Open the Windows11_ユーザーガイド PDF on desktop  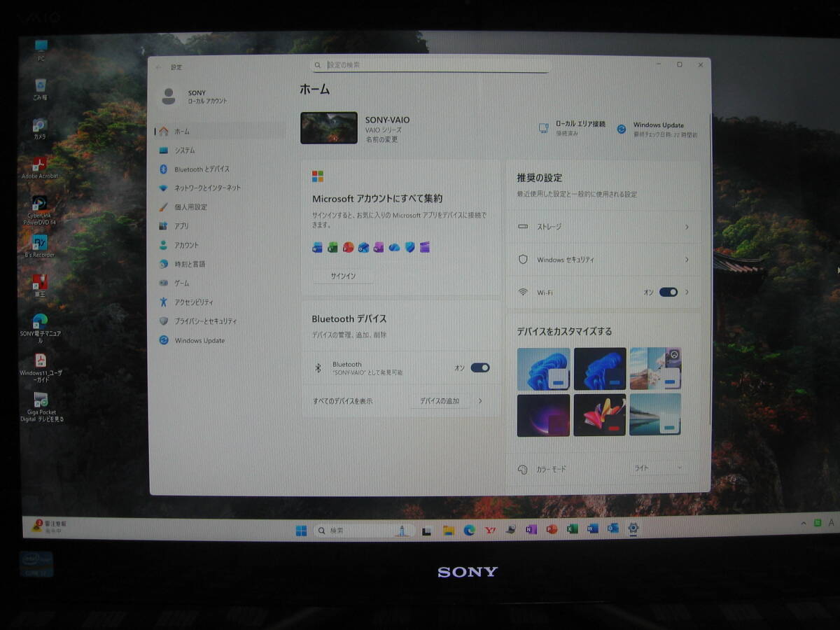(41, 368)
